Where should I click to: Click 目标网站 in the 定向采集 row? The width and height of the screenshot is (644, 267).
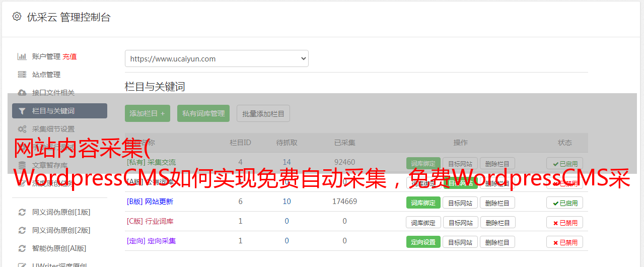[460, 242]
